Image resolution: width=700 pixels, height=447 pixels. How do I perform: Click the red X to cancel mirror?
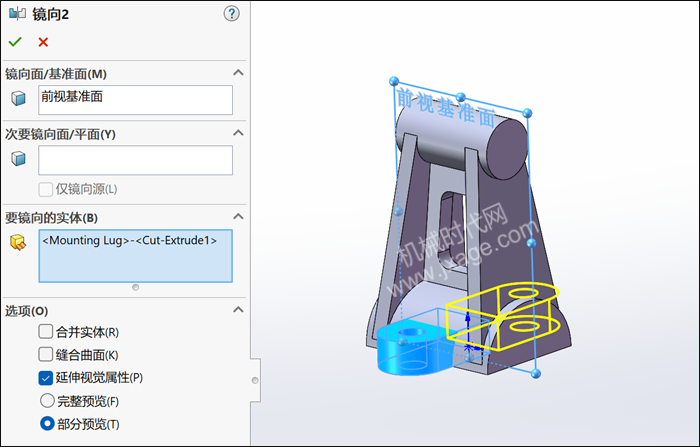pyautogui.click(x=43, y=42)
